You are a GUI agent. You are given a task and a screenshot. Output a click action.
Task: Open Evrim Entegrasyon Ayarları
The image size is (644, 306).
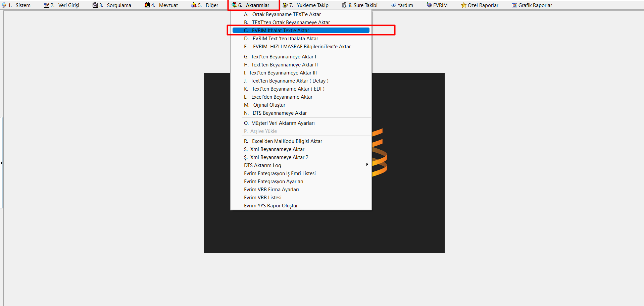pyautogui.click(x=301, y=182)
